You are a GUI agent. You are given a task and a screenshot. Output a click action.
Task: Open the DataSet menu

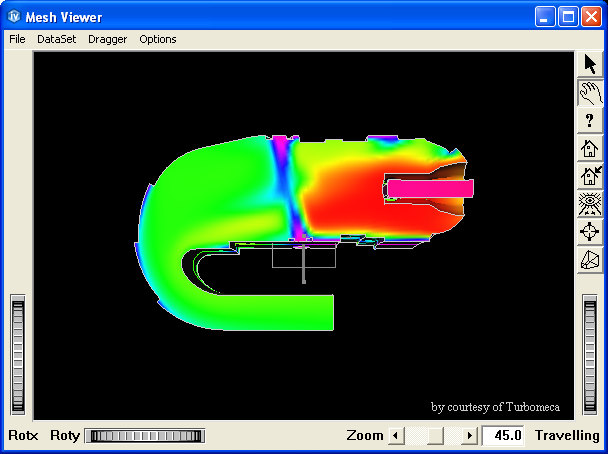[56, 39]
